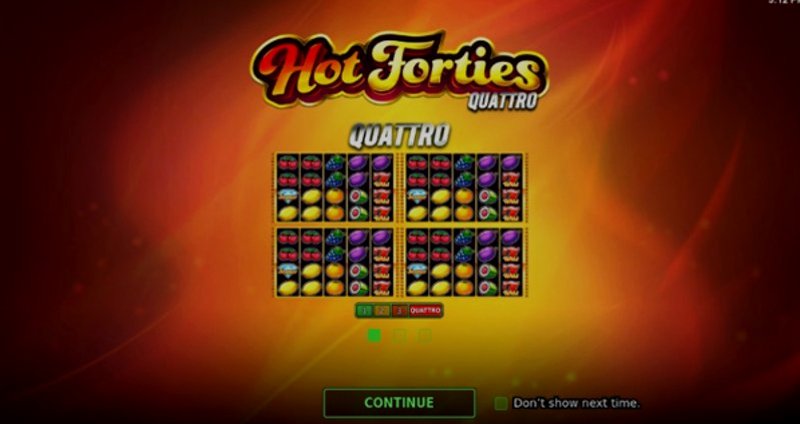Click the green CONTINUE button
800x424 pixels.
[399, 403]
